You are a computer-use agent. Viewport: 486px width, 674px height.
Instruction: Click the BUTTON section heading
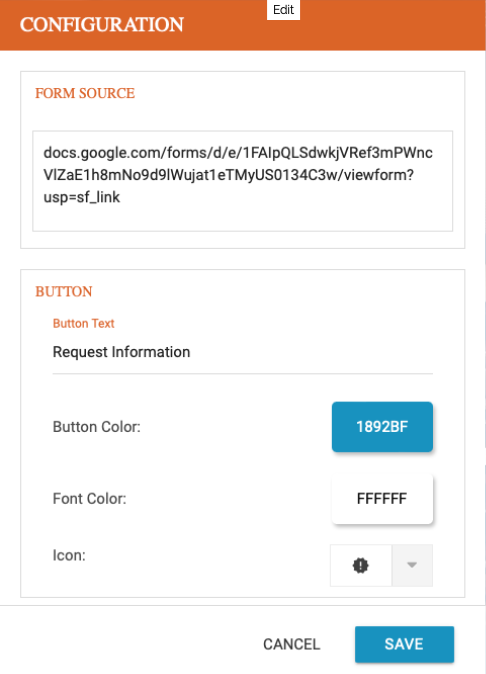(x=64, y=291)
